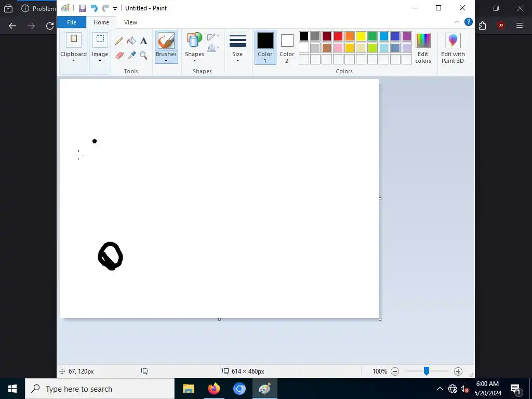This screenshot has height=399, width=532.
Task: Select Color 1 foreground button
Action: [x=265, y=48]
